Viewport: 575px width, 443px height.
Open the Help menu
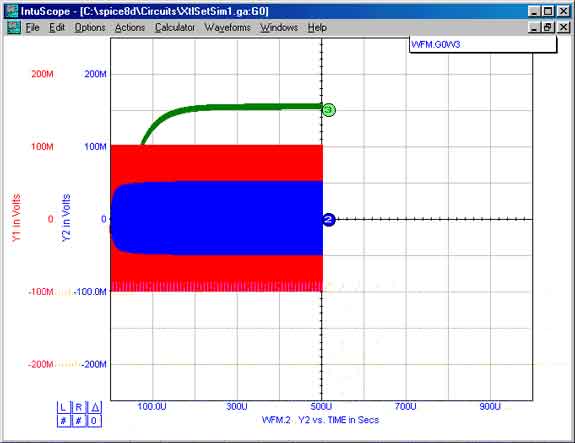coord(317,28)
